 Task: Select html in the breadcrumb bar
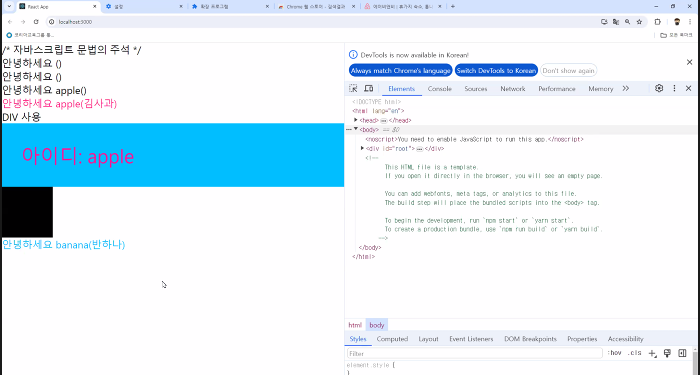[355, 325]
